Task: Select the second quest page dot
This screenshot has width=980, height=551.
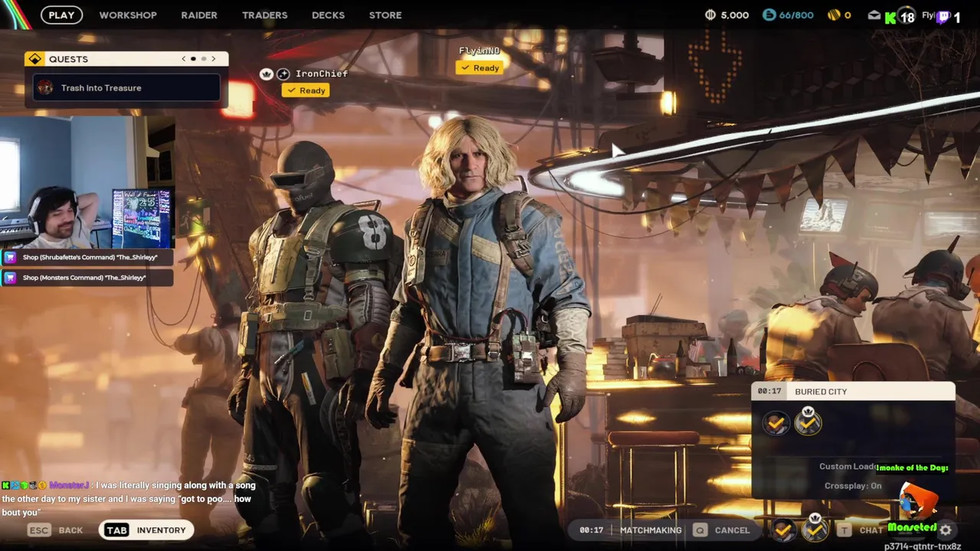Action: click(204, 59)
